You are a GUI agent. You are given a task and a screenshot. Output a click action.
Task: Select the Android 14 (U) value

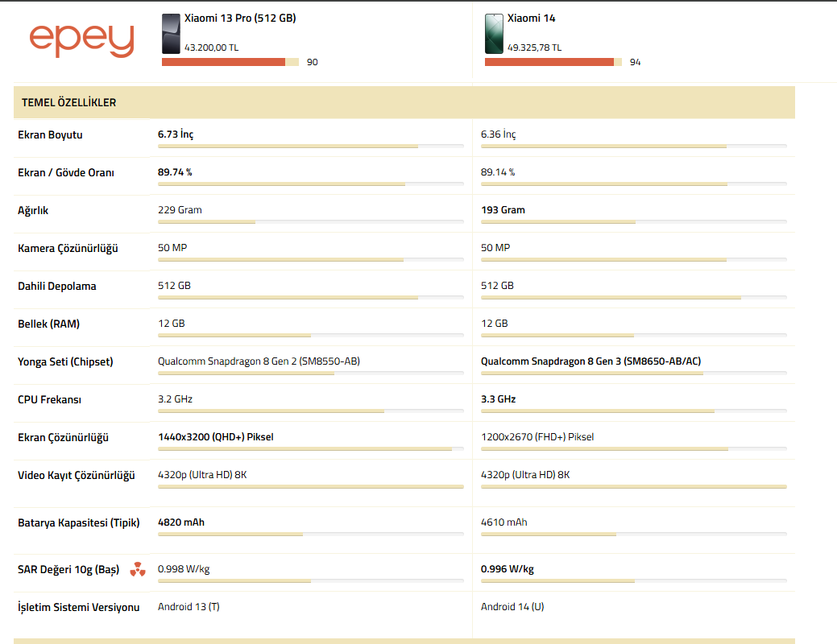512,607
